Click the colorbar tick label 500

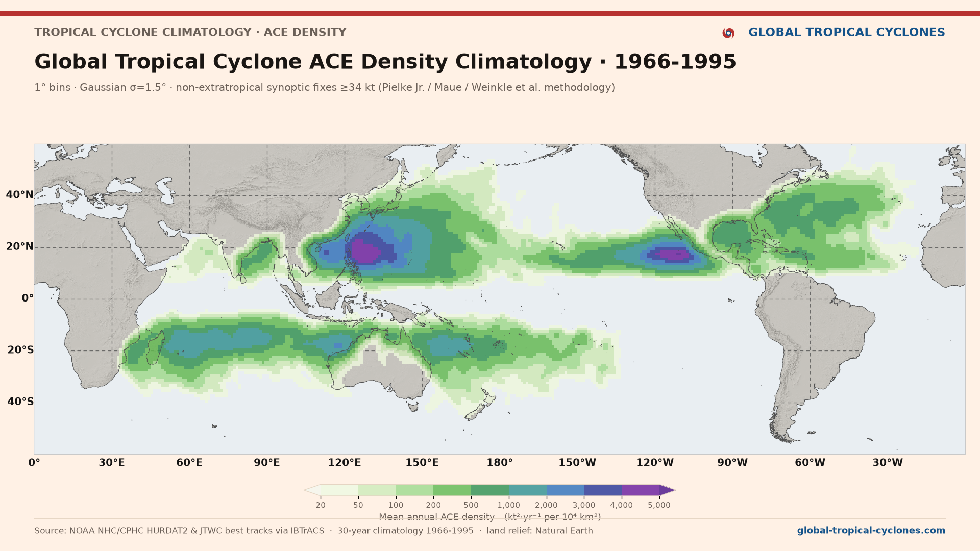click(x=471, y=505)
